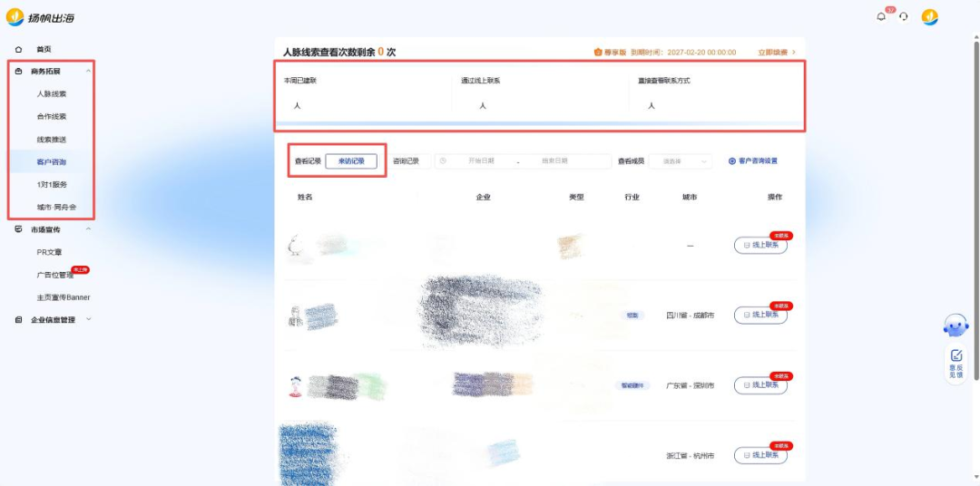The height and width of the screenshot is (486, 980).
Task: Click the 首页 home icon
Action: click(x=19, y=49)
